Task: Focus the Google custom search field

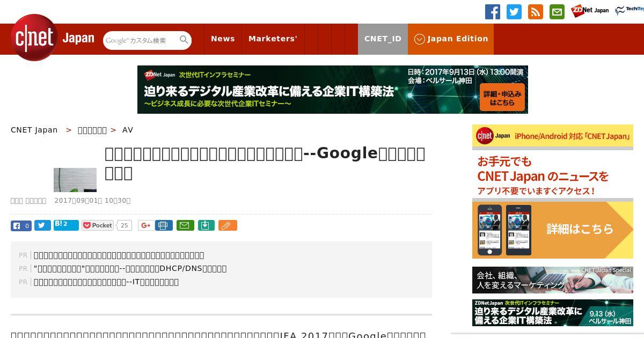Action: tap(141, 40)
